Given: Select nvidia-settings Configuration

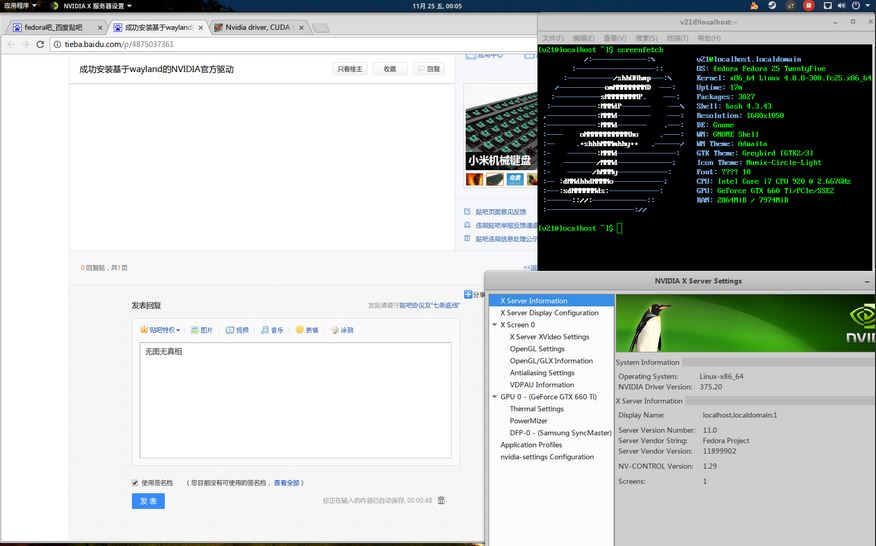Looking at the screenshot, I should tap(547, 457).
